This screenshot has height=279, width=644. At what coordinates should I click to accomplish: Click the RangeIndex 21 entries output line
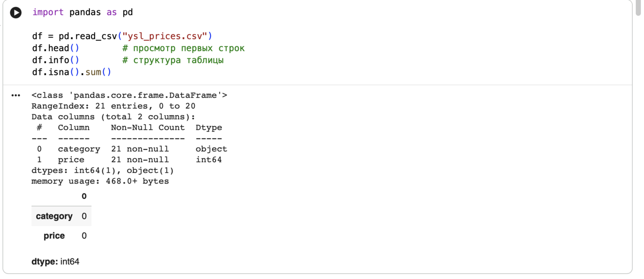click(113, 106)
